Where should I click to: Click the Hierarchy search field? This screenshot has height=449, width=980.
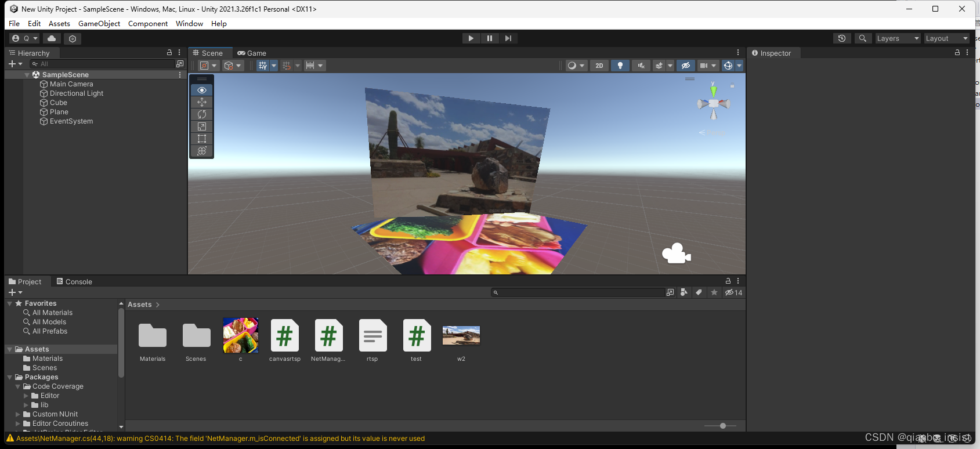pos(103,64)
